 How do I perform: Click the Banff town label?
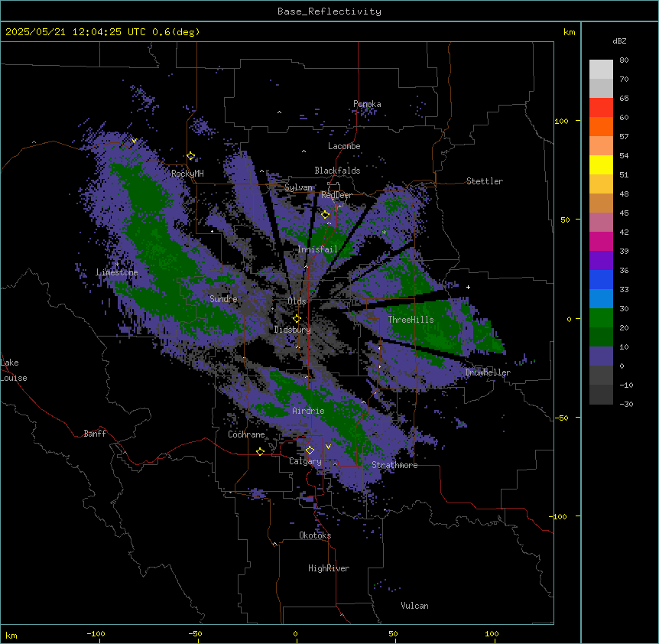click(95, 434)
